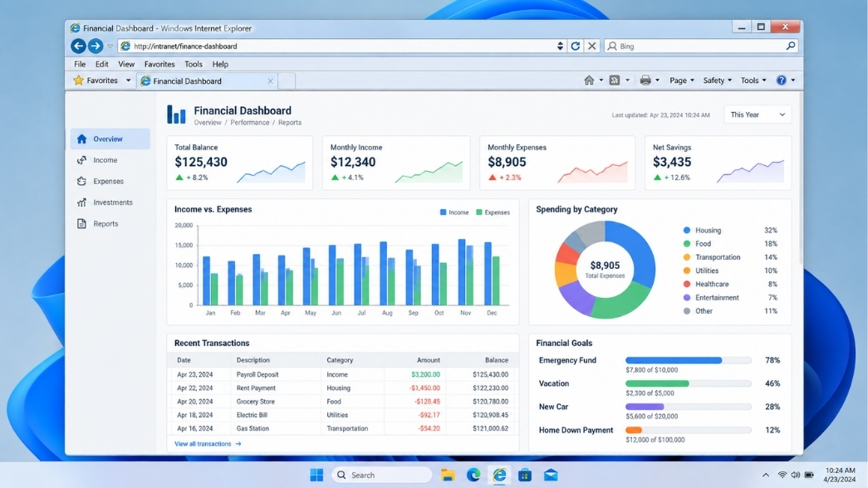Close the Financial Dashboard tab
The width and height of the screenshot is (868, 488).
point(270,81)
